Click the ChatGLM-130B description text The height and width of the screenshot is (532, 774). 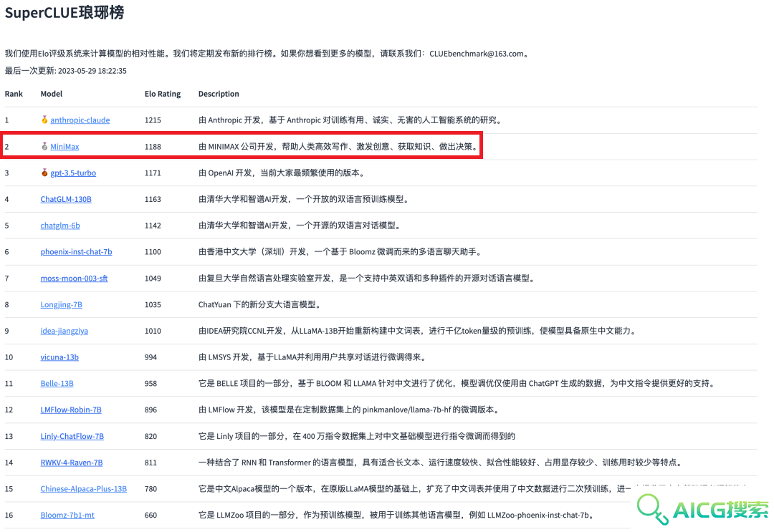[x=304, y=199]
